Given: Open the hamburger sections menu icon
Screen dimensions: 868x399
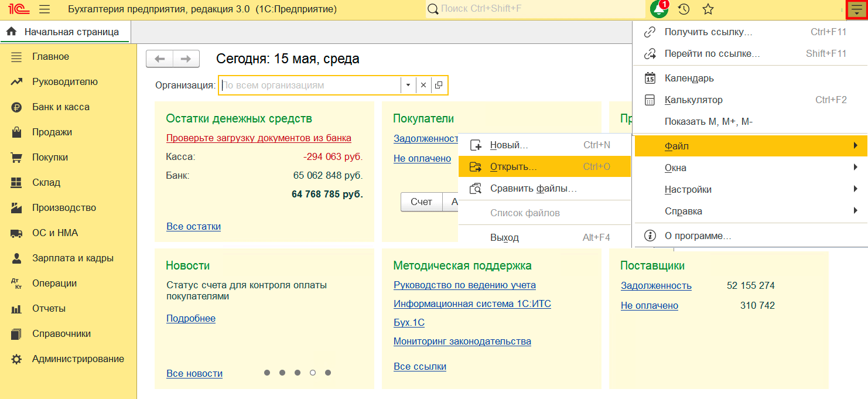Looking at the screenshot, I should tap(44, 9).
